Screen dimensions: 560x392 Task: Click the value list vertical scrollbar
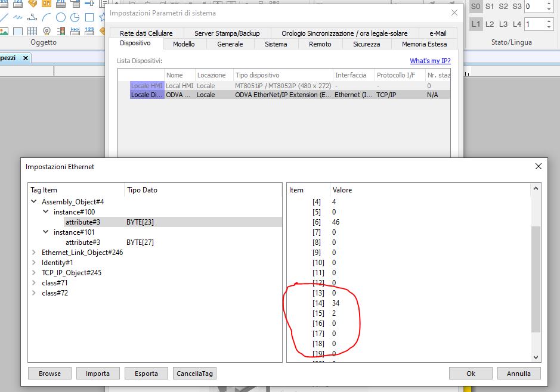click(x=535, y=280)
